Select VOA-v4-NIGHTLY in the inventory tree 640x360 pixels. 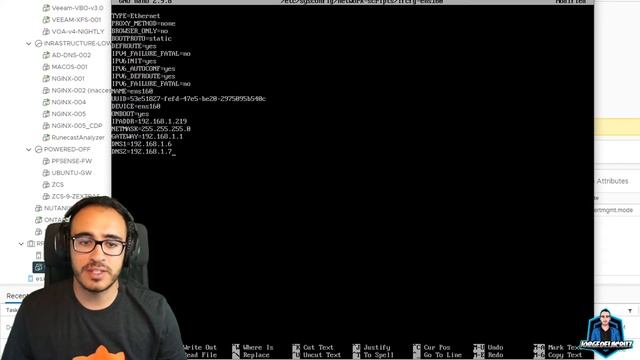tap(78, 31)
